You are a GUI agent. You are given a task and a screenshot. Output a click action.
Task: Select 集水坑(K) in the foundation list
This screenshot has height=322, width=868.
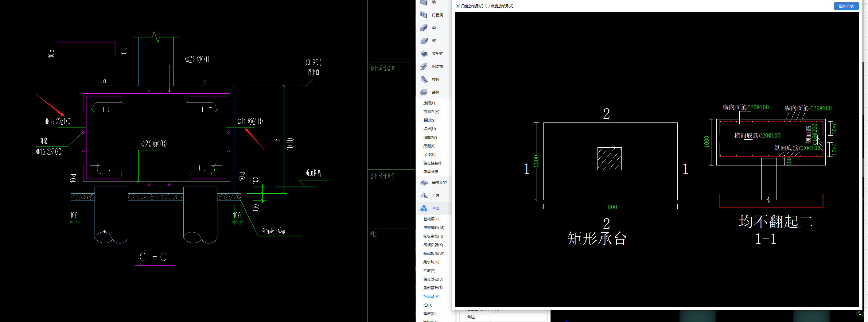[x=431, y=262]
